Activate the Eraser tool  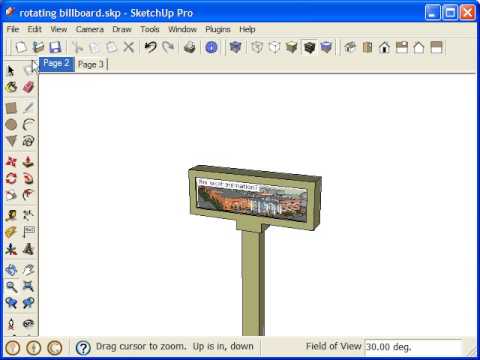pyautogui.click(x=29, y=87)
